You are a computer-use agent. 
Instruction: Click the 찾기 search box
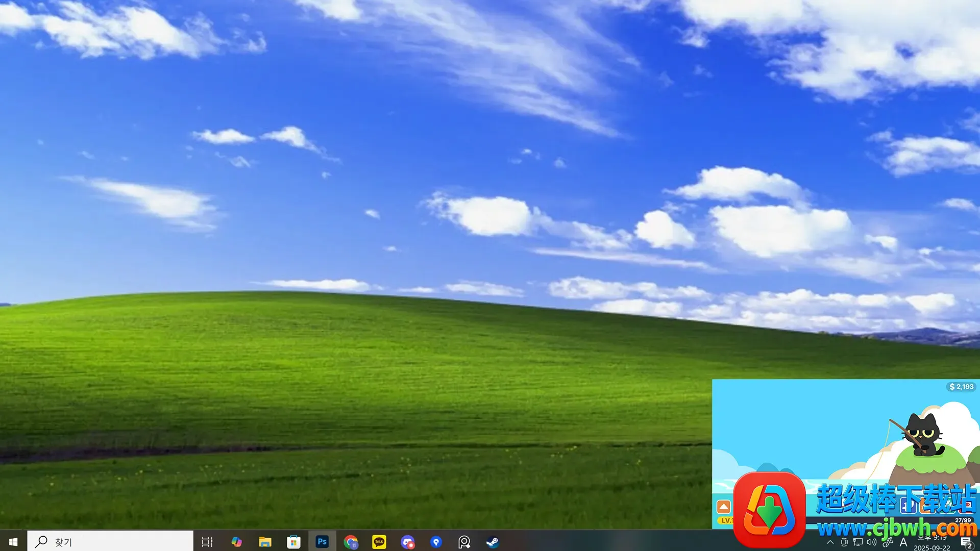pos(110,542)
